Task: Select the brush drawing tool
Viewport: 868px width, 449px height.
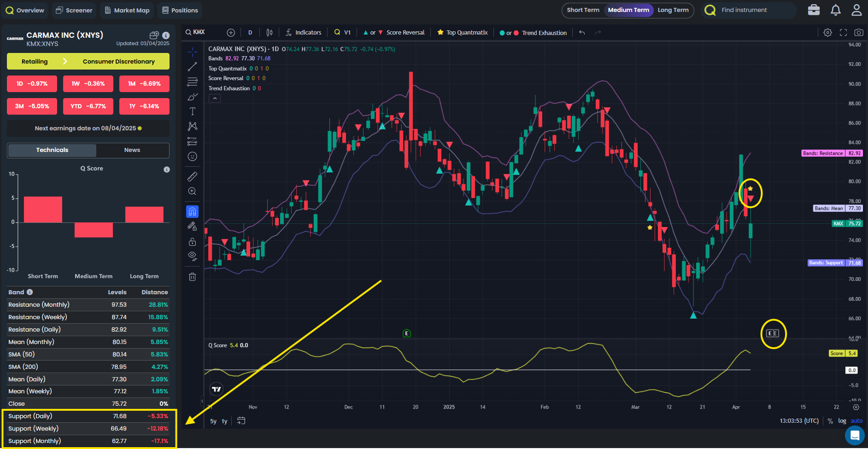Action: click(x=193, y=97)
